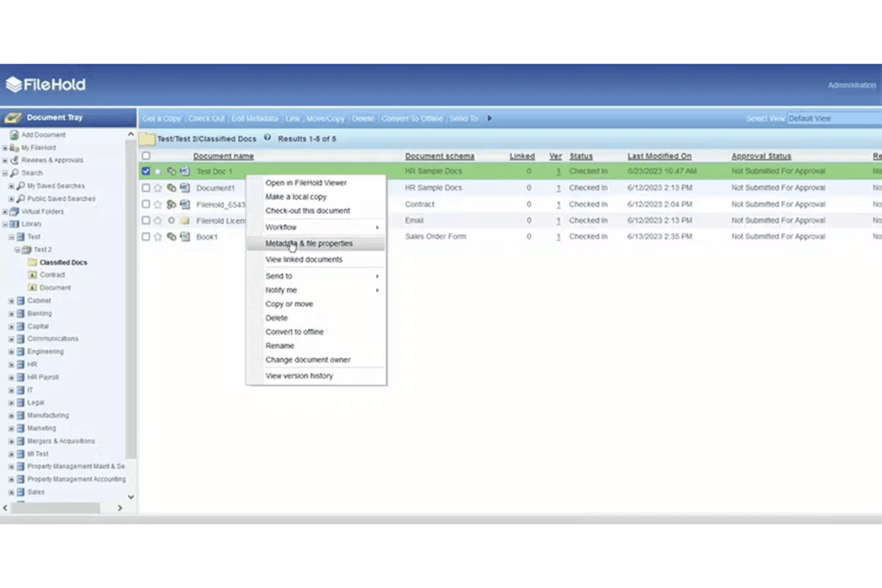The image size is (882, 588).
Task: Click the FileHold logo
Action: [x=46, y=85]
